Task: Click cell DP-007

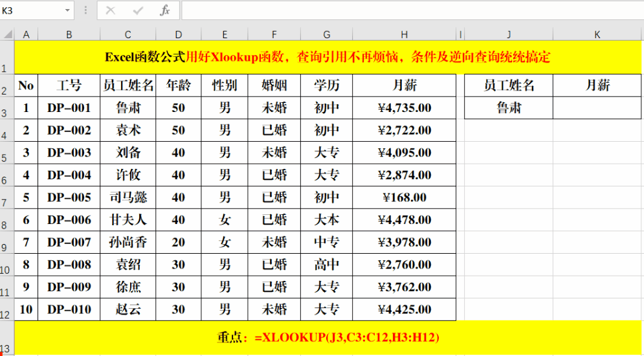Action: point(69,242)
